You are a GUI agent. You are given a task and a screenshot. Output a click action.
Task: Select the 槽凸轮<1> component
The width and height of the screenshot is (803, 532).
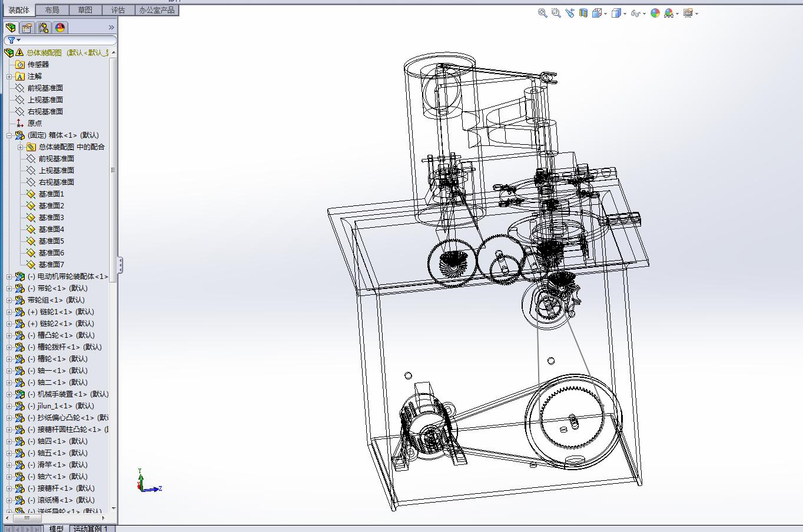click(61, 335)
